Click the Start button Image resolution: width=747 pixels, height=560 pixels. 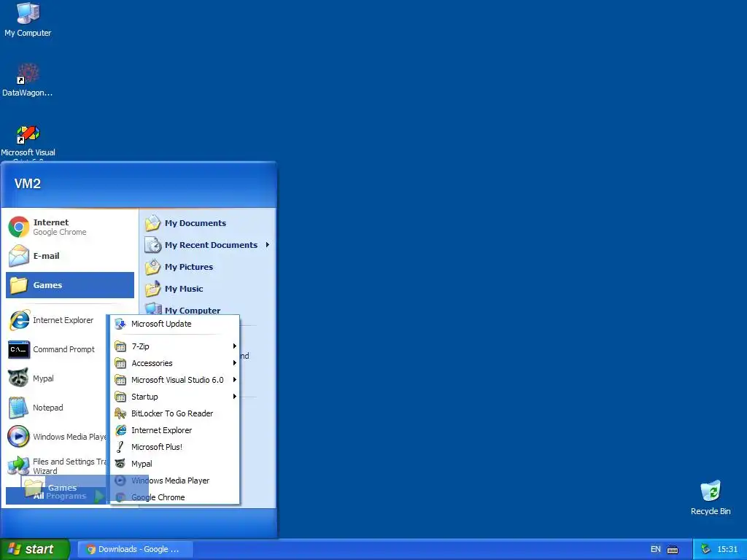click(x=35, y=549)
